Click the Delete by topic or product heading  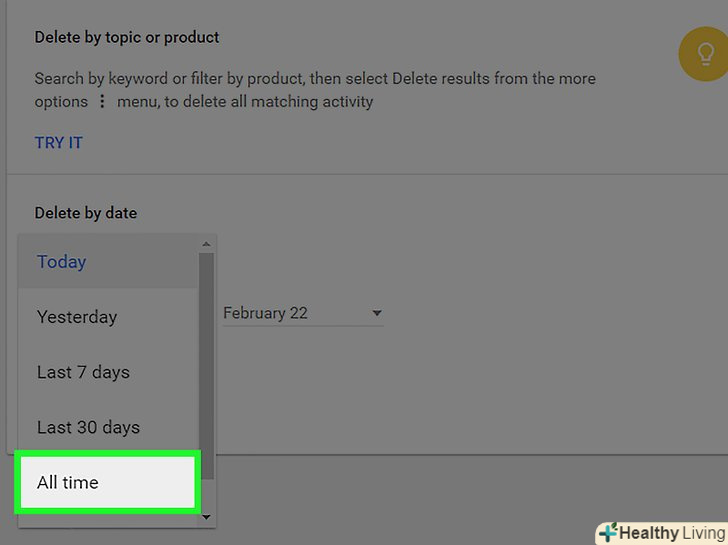pyautogui.click(x=127, y=37)
